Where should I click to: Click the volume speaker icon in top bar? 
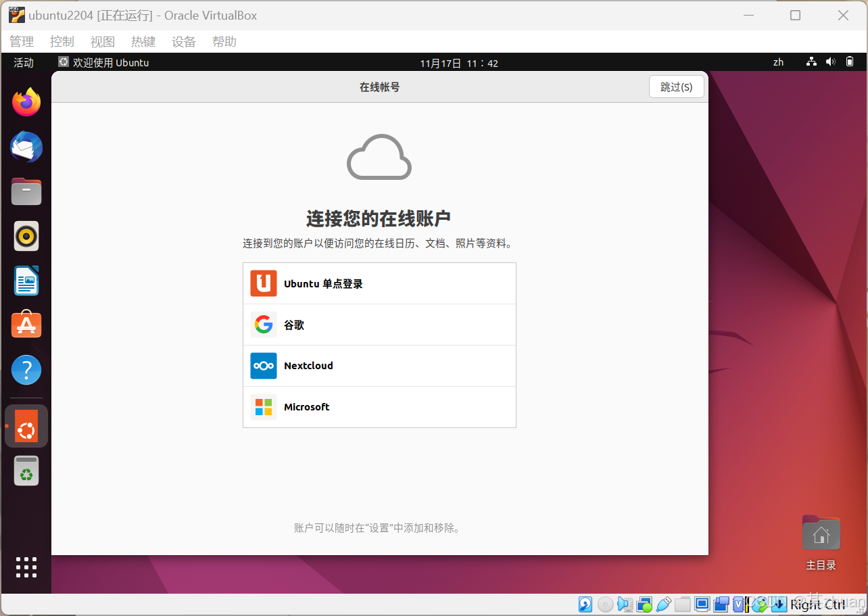pyautogui.click(x=831, y=62)
